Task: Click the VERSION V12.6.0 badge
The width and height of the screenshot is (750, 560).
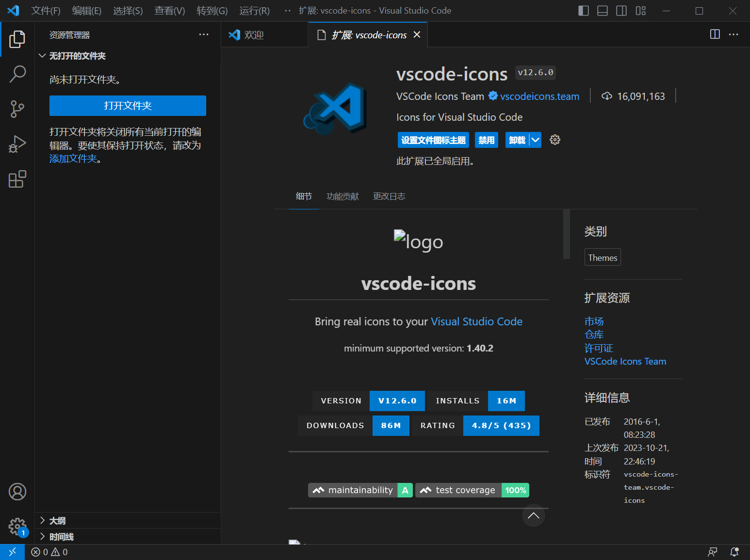Action: point(369,401)
